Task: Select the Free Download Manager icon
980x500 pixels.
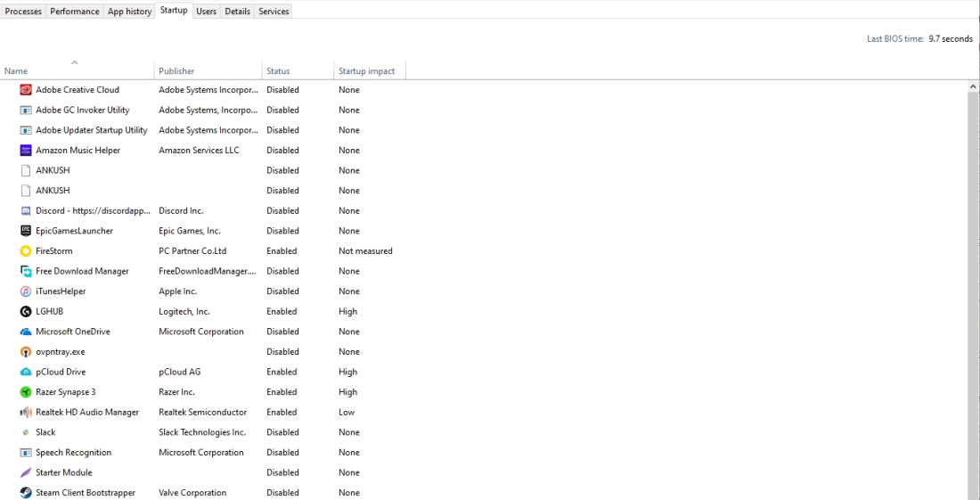Action: click(26, 271)
